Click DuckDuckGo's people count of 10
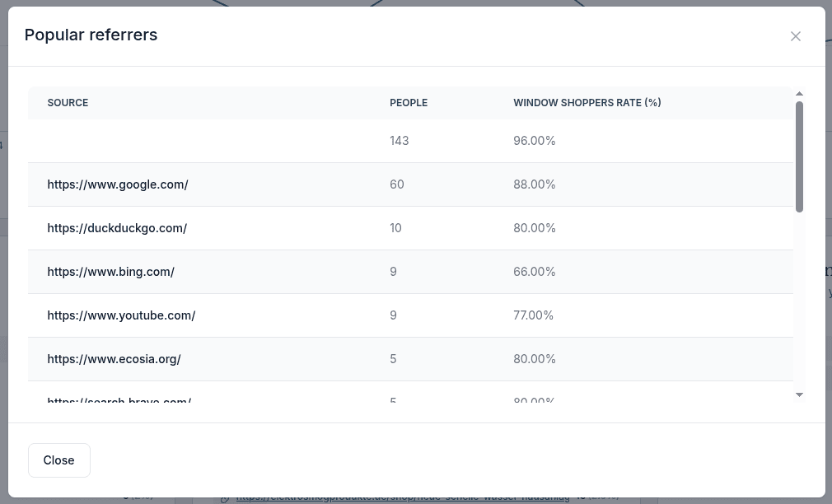 tap(396, 228)
